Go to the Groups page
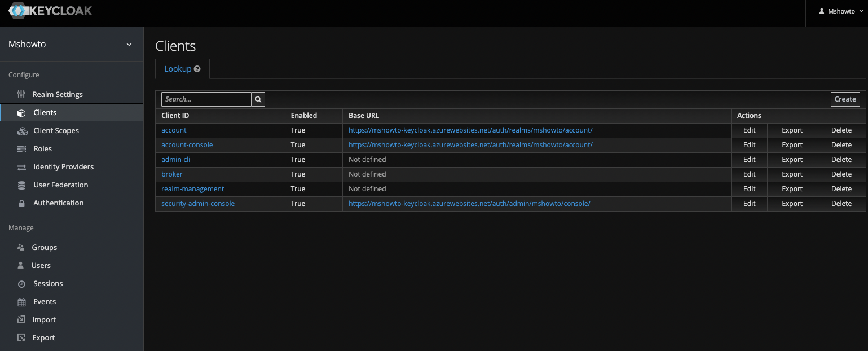This screenshot has width=868, height=351. click(45, 247)
